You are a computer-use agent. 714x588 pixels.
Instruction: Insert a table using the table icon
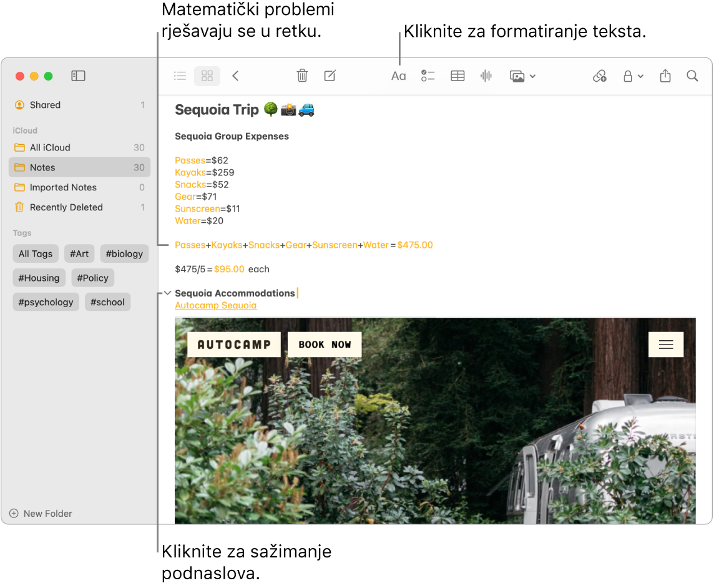tap(457, 76)
